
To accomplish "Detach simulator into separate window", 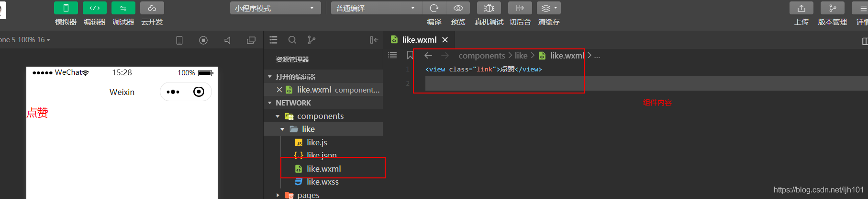I will click(251, 40).
